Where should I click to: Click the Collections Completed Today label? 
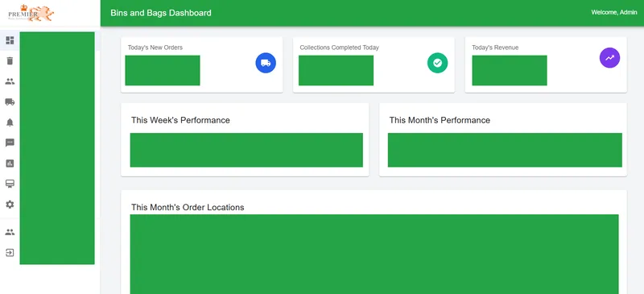point(339,48)
